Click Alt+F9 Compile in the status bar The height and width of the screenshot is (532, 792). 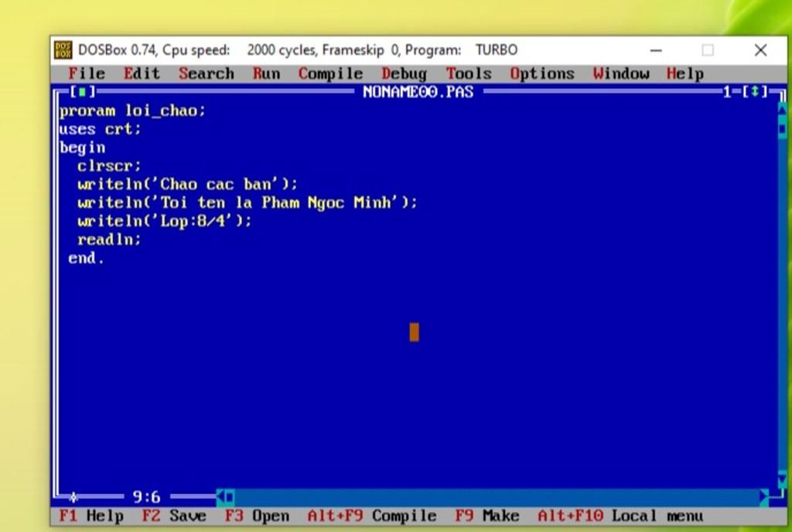[x=372, y=516]
